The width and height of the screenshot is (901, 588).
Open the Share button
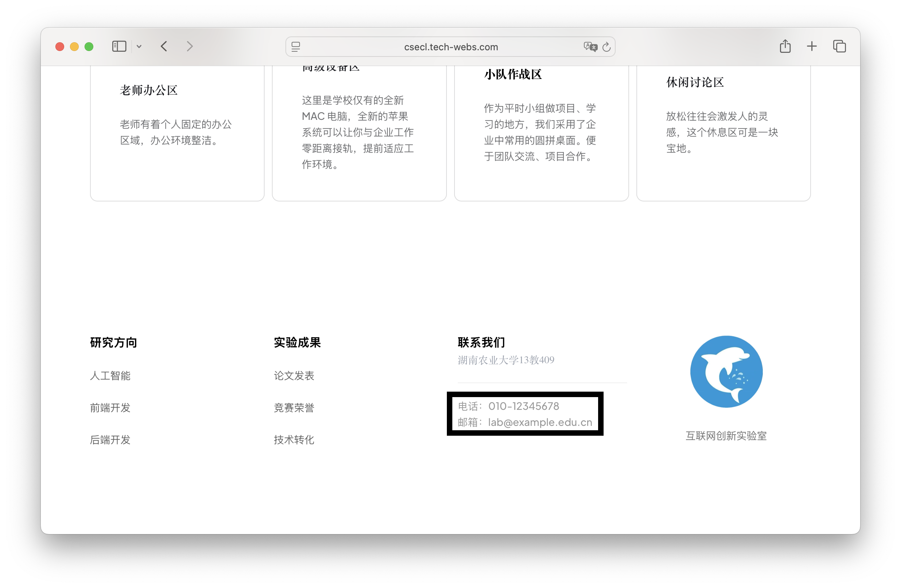785,47
